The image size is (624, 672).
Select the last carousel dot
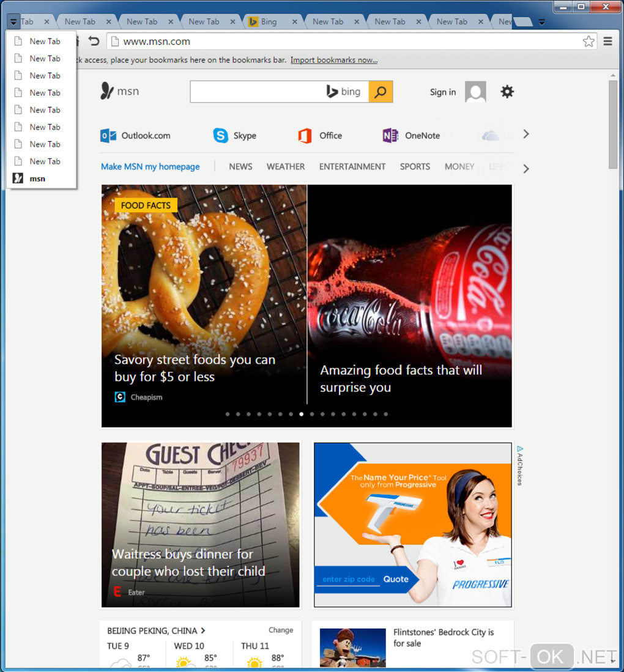click(385, 414)
